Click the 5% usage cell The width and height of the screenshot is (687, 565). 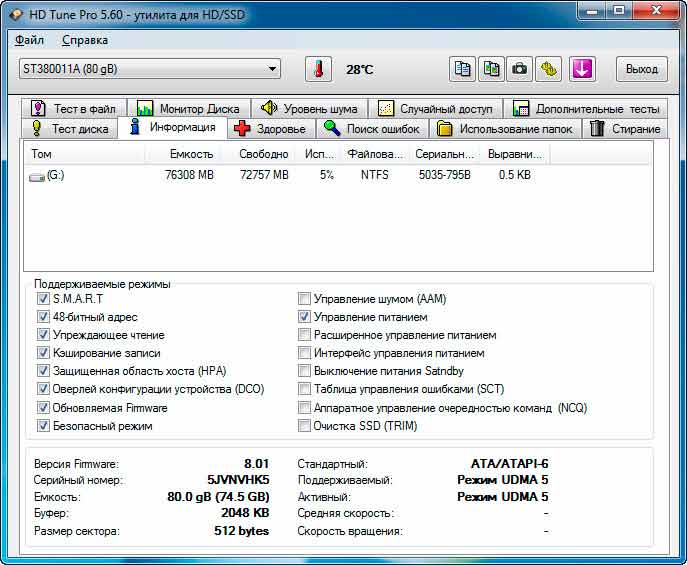(326, 175)
